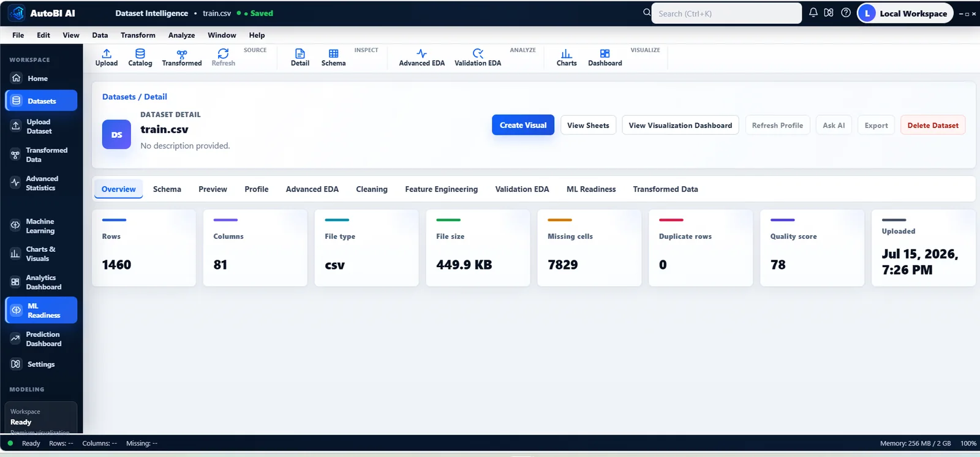Switch to the Advanced EDA tab
Screen dimensions: 980x457
312,189
